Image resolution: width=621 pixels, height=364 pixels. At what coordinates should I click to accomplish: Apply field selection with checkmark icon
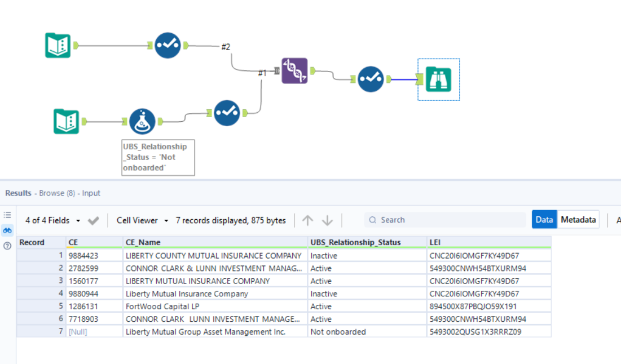tap(94, 220)
